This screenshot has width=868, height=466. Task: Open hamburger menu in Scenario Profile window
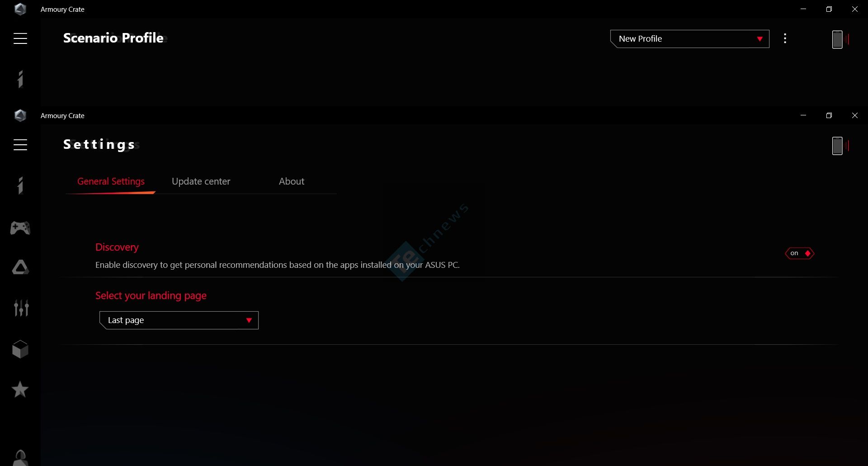[20, 38]
